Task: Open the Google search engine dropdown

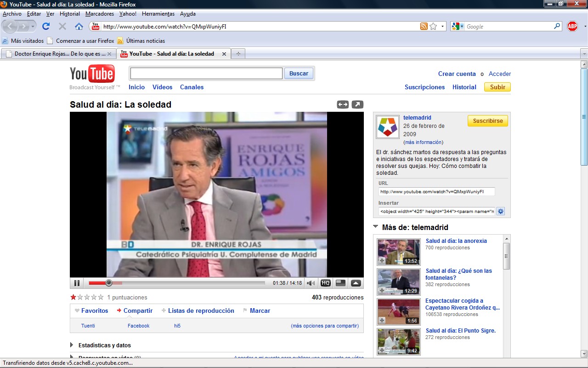Action: (461, 26)
